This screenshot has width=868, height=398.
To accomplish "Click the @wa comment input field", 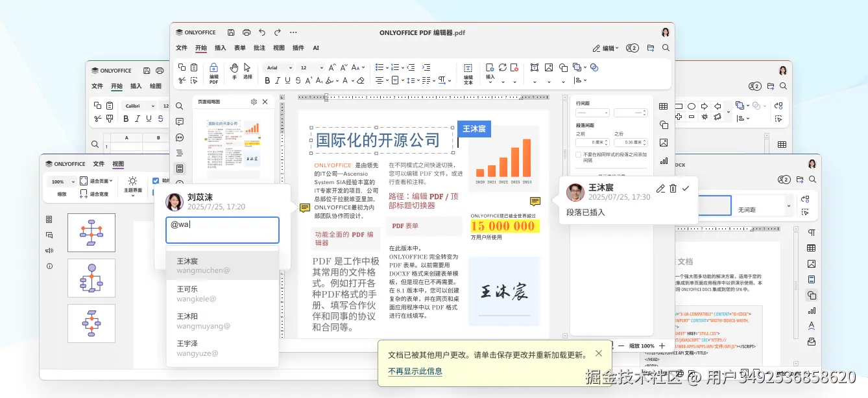I will click(x=223, y=230).
